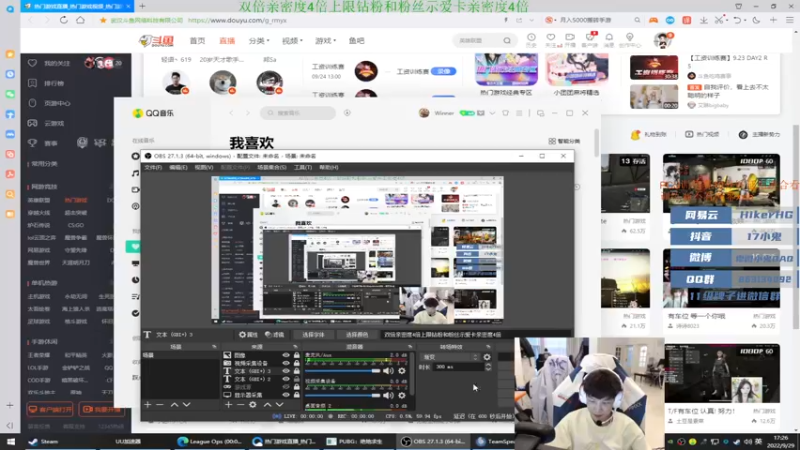The width and height of the screenshot is (800, 450).
Task: Open OBS 帮助(H) menu
Action: click(329, 167)
